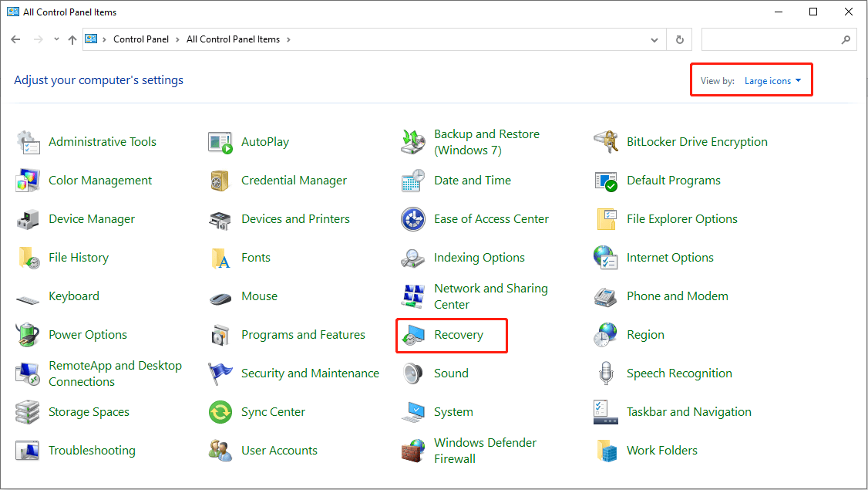Open Backup and Restore (Windows 7)
868x490 pixels.
[x=486, y=142]
